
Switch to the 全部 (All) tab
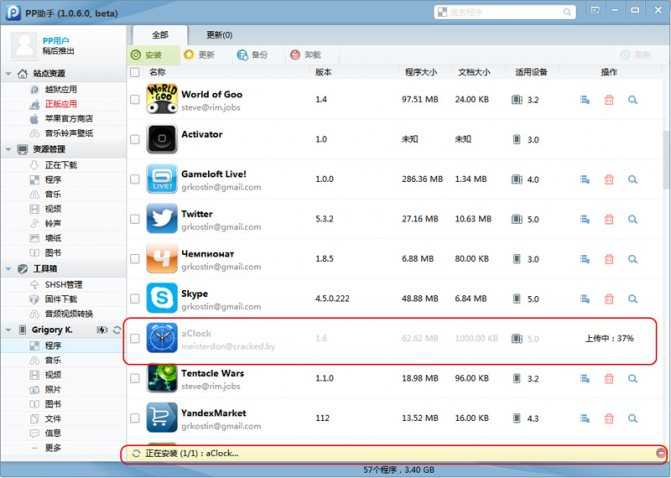click(160, 35)
